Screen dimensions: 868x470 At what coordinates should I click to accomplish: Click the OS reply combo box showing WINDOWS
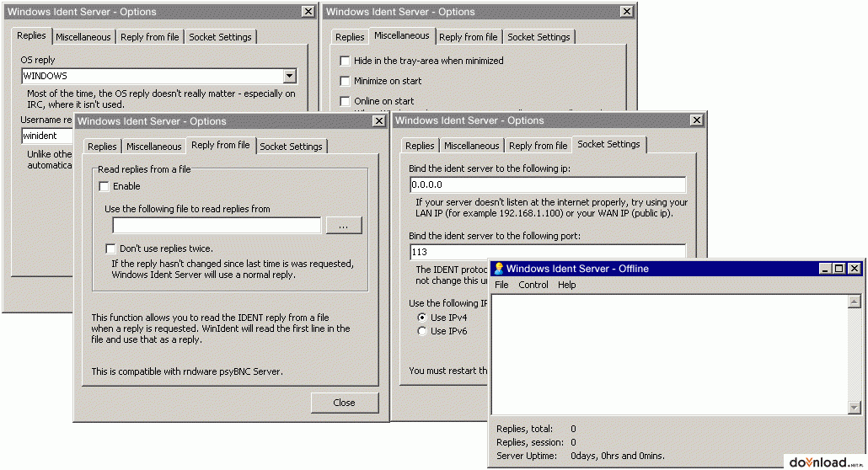pyautogui.click(x=159, y=76)
